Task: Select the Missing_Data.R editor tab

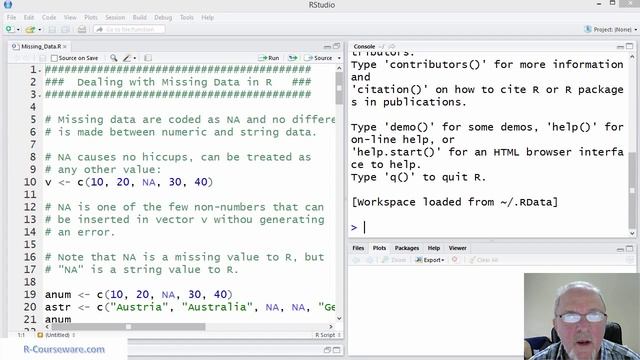Action: pos(41,47)
